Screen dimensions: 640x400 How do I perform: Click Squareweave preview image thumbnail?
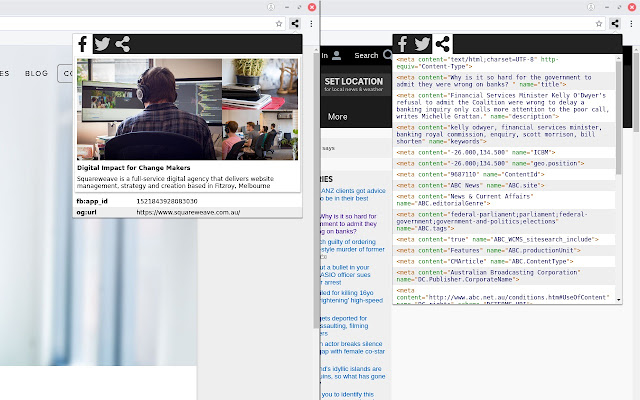coord(187,109)
